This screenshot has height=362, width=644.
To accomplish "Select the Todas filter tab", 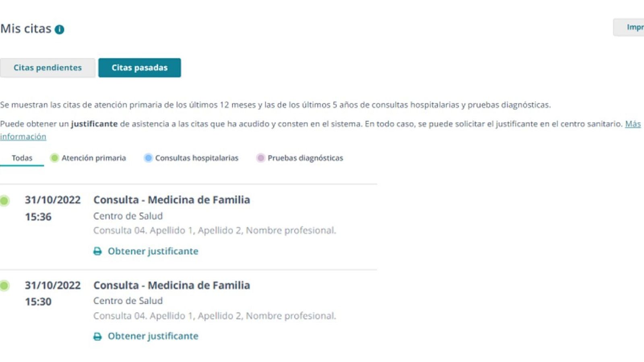I will point(22,158).
